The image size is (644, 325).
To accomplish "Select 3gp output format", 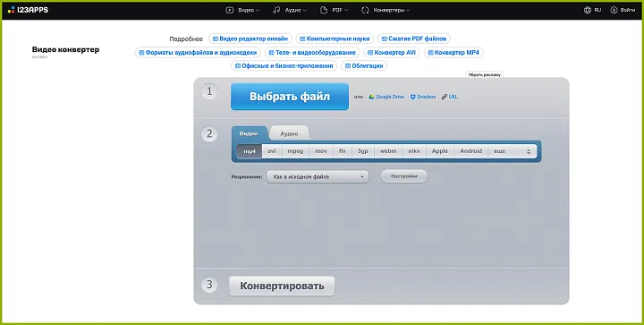I will (362, 151).
